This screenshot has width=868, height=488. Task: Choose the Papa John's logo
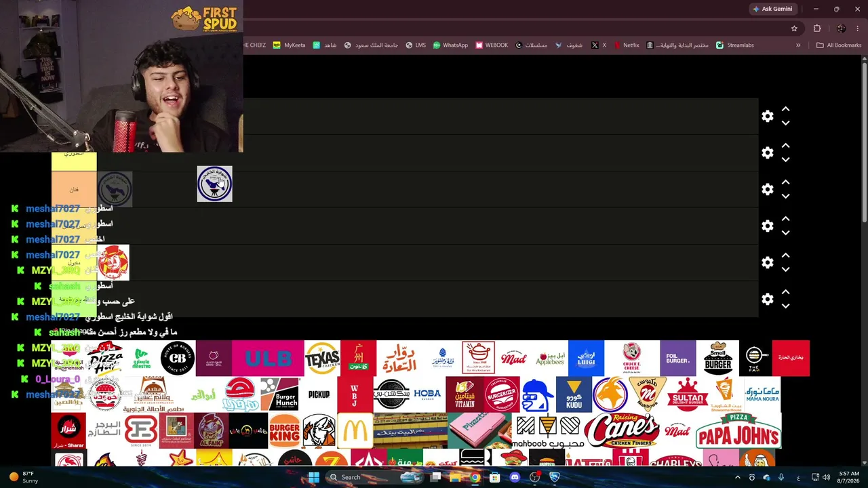(738, 430)
